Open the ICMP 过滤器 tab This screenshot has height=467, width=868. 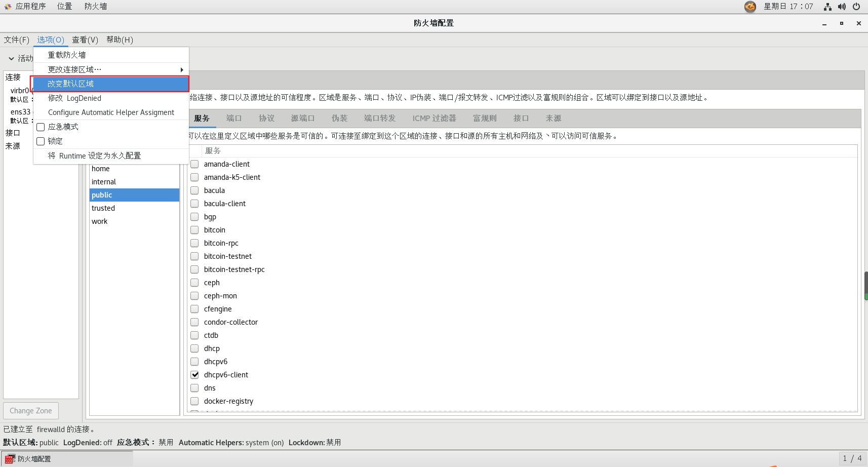(434, 118)
